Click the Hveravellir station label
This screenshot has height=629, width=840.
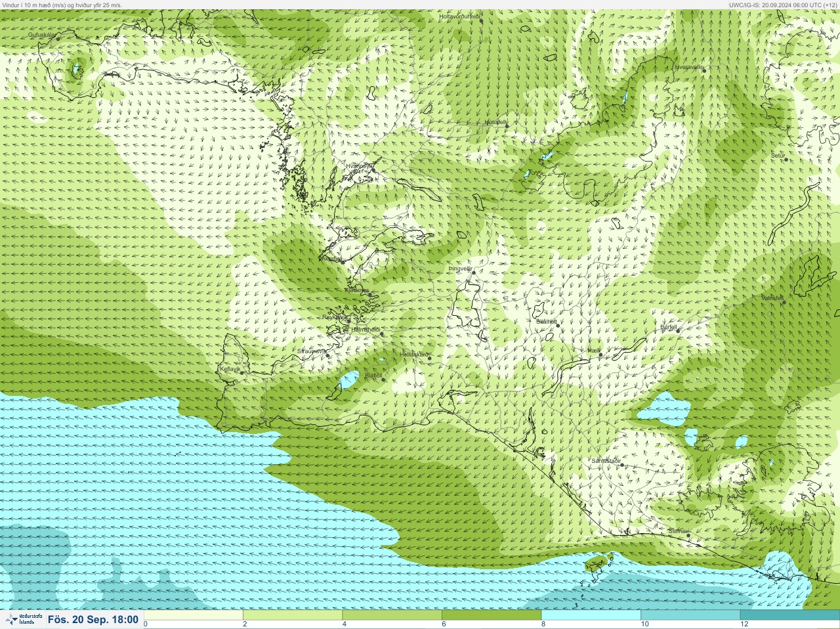pos(689,67)
